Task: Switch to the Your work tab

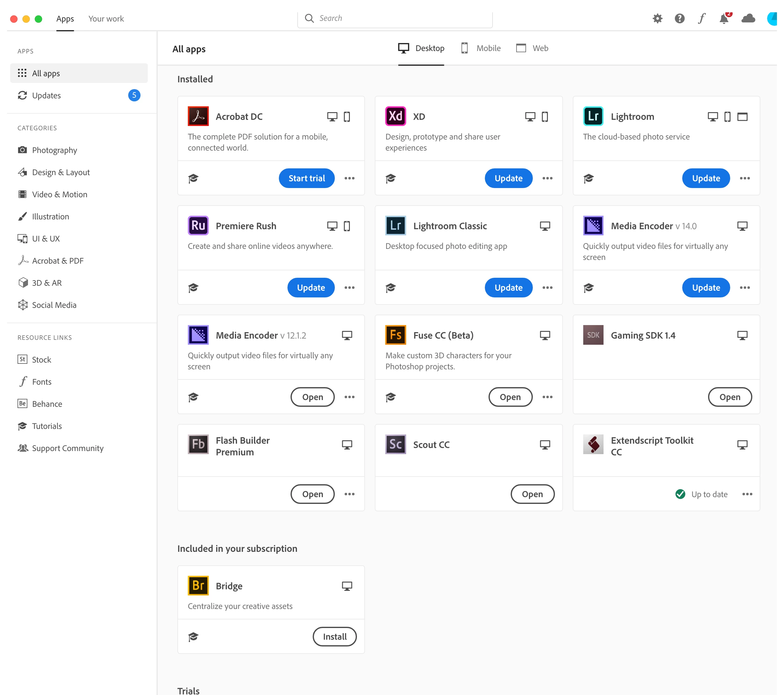Action: click(x=106, y=19)
